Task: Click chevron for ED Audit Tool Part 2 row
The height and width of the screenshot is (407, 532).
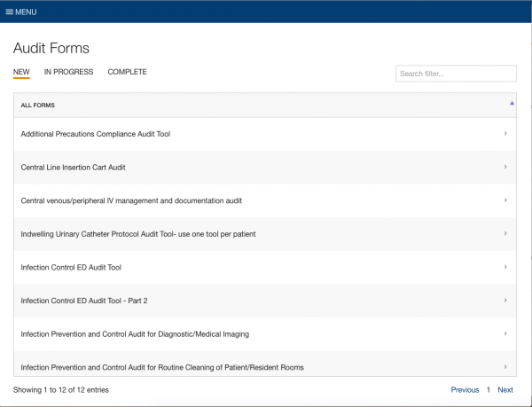Action: coord(505,301)
